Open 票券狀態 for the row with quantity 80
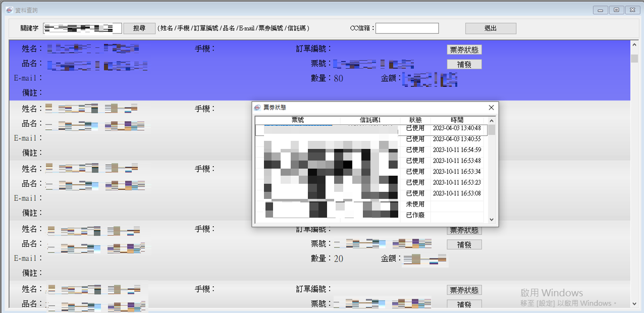644x313 pixels. [x=464, y=49]
